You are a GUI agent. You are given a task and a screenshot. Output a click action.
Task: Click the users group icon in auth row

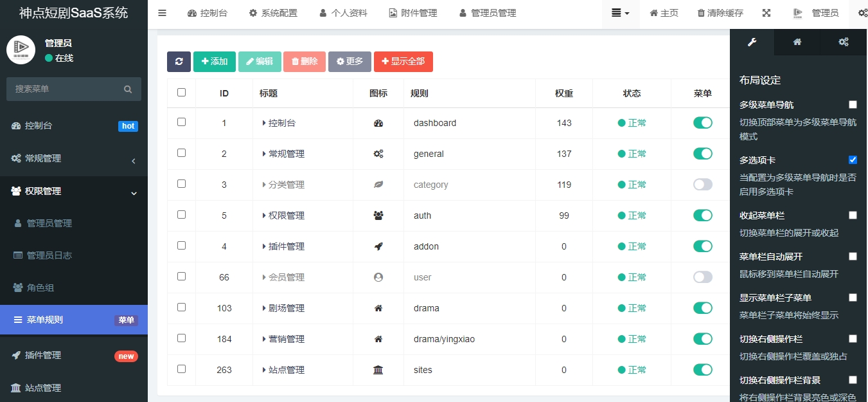(x=378, y=215)
